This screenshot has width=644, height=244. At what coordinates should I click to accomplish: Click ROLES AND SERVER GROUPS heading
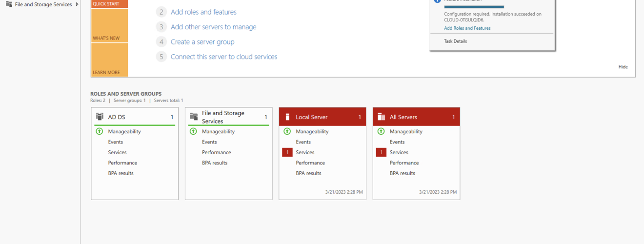coord(126,94)
